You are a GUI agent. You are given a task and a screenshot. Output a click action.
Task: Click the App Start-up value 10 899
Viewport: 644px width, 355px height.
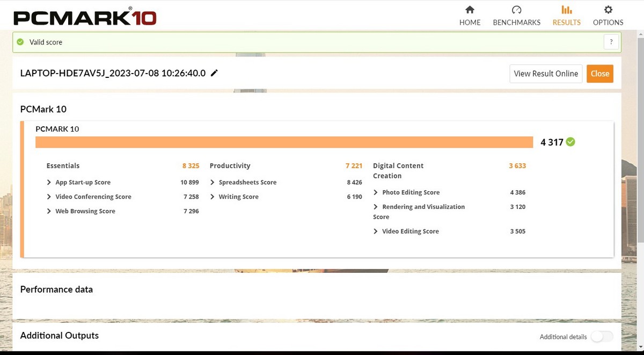[x=189, y=183]
